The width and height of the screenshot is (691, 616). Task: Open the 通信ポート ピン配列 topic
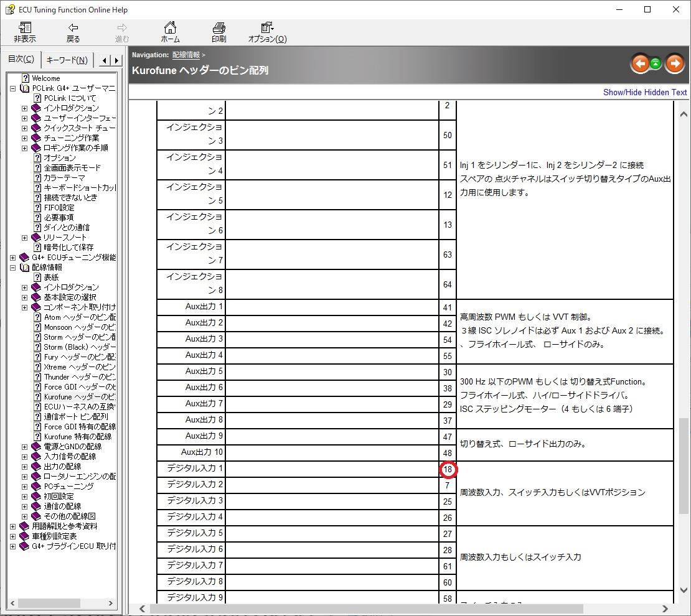(76, 416)
